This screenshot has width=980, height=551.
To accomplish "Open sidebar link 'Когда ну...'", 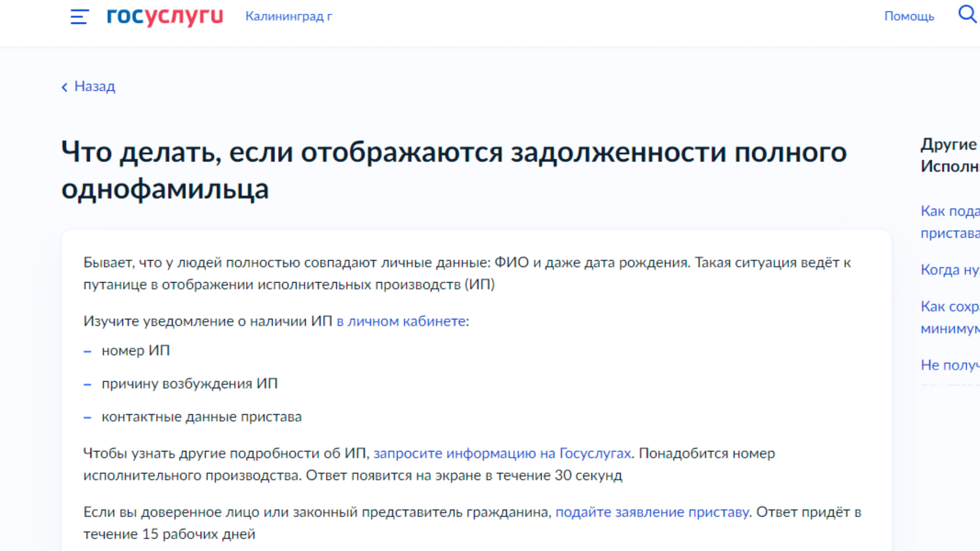I will 950,269.
